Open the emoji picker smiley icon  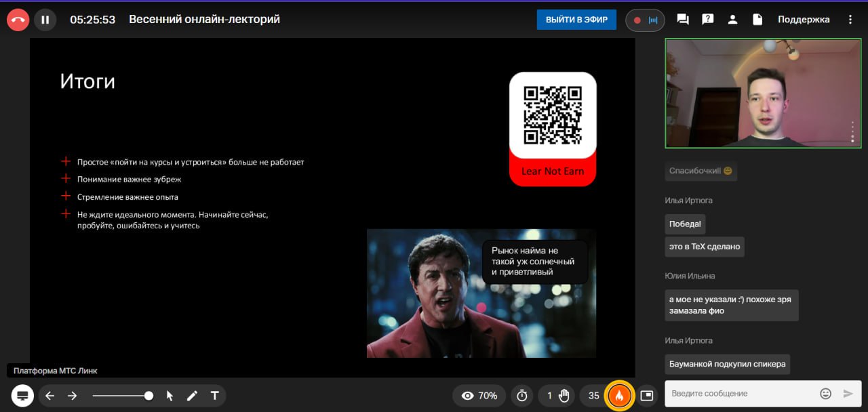click(x=825, y=394)
